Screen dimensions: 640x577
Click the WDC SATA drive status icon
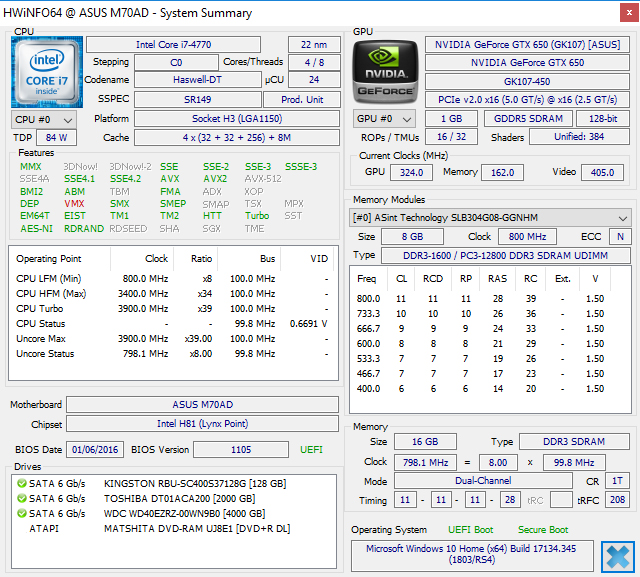point(22,513)
